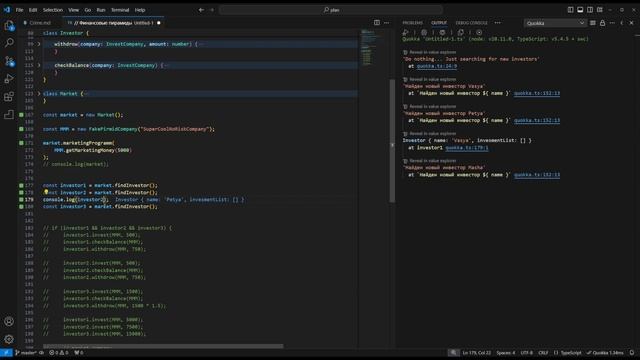
Task: Go back using the title bar arrow
Action: [x=201, y=10]
